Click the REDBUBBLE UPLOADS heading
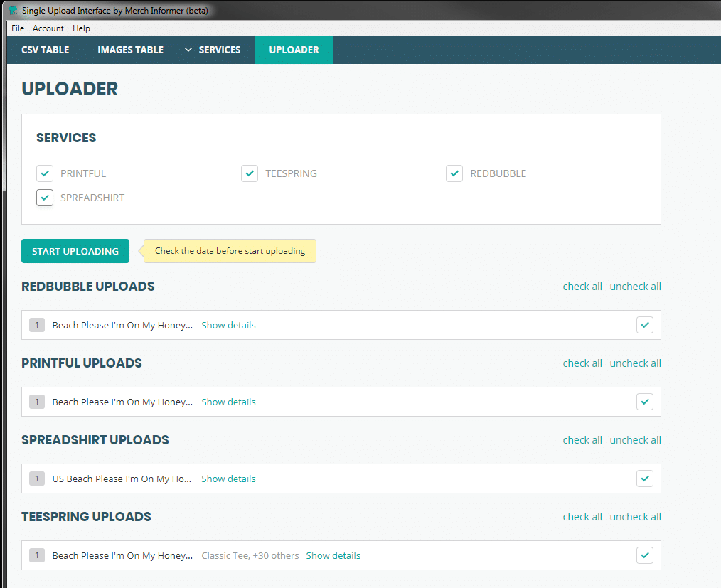The height and width of the screenshot is (588, 721). 88,287
